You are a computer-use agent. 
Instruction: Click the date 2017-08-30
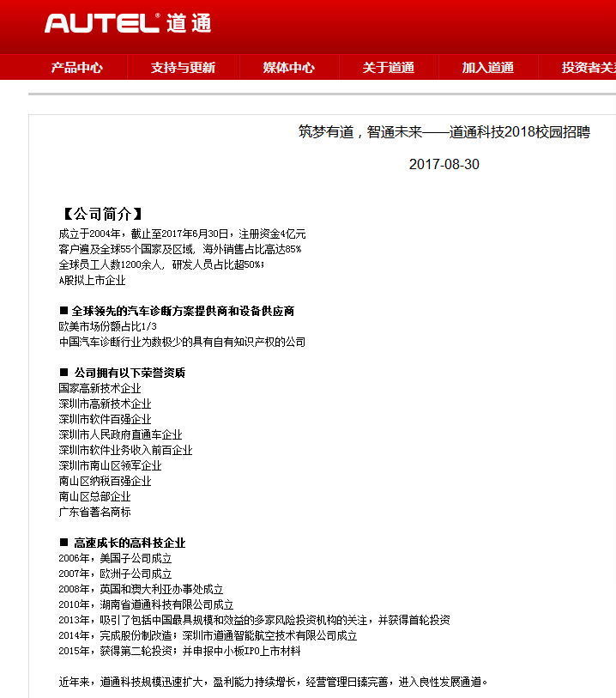click(x=444, y=164)
